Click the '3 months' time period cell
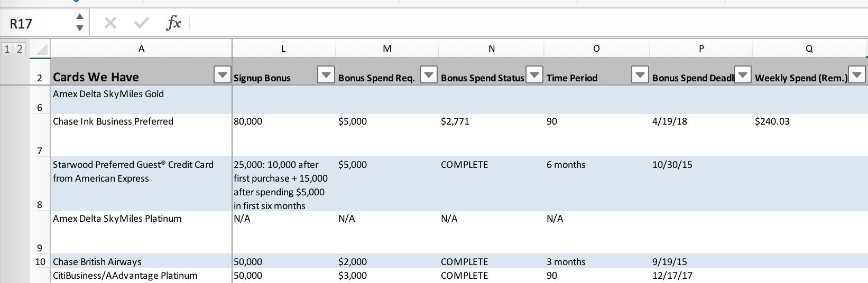This screenshot has width=868, height=283. 597,261
